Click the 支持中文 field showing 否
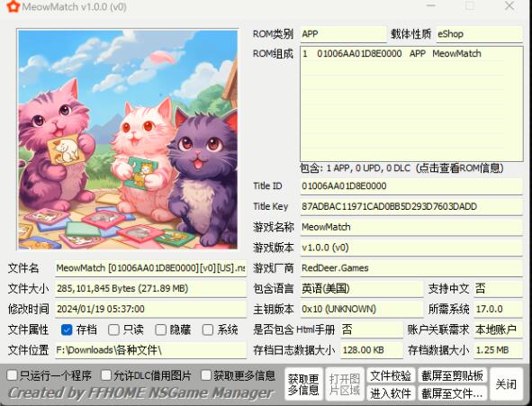Screen dimensions: 532x406 click(498, 289)
